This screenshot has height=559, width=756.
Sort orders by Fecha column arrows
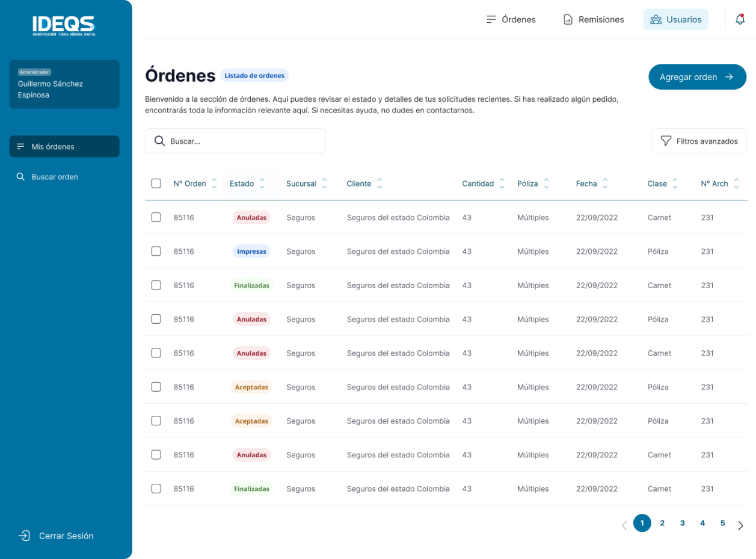605,184
